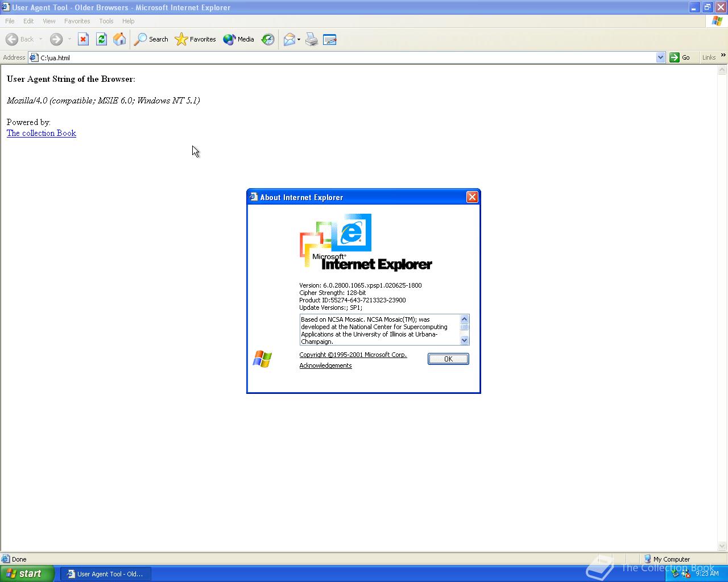Image resolution: width=728 pixels, height=582 pixels.
Task: Click the page icon in the address bar
Action: (x=34, y=57)
